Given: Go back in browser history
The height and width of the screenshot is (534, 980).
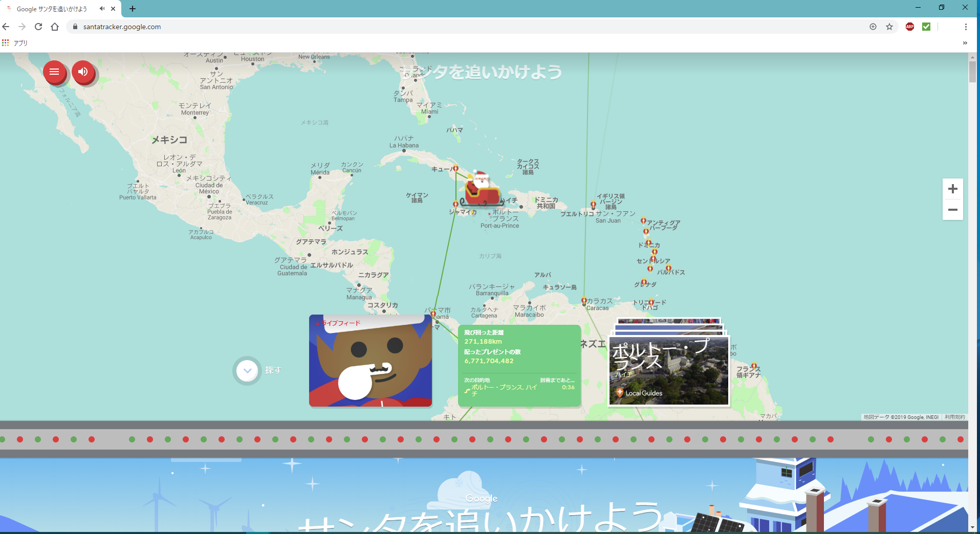Looking at the screenshot, I should 6,27.
